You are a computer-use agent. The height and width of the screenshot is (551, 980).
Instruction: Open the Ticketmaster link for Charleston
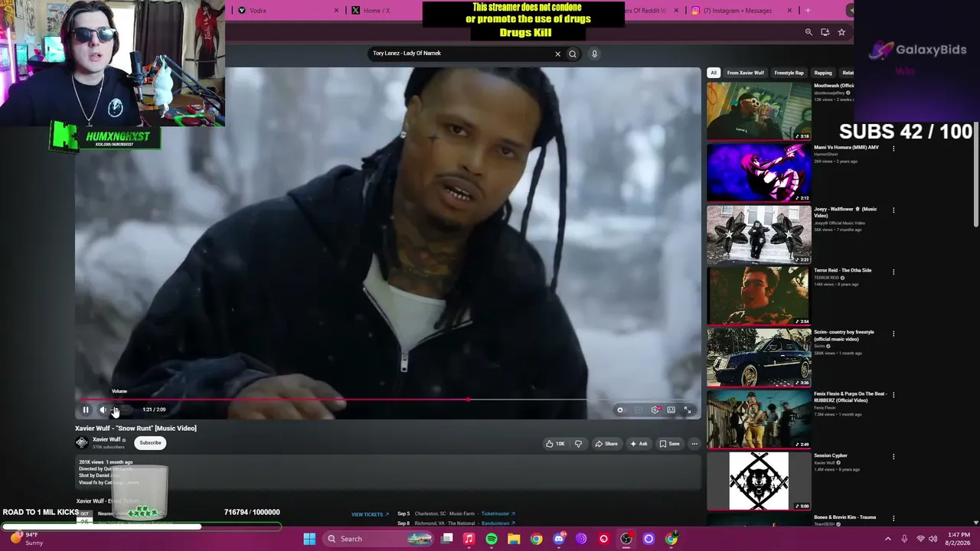(x=498, y=514)
